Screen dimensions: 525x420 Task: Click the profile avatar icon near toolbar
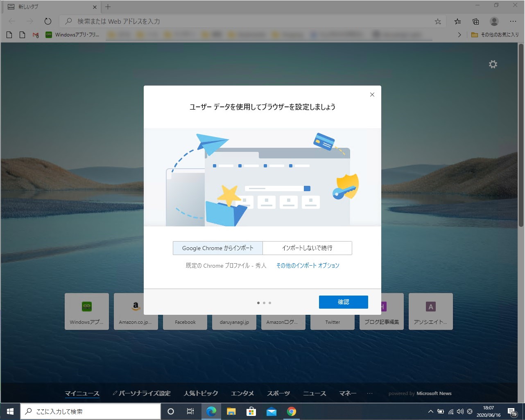coord(494,21)
